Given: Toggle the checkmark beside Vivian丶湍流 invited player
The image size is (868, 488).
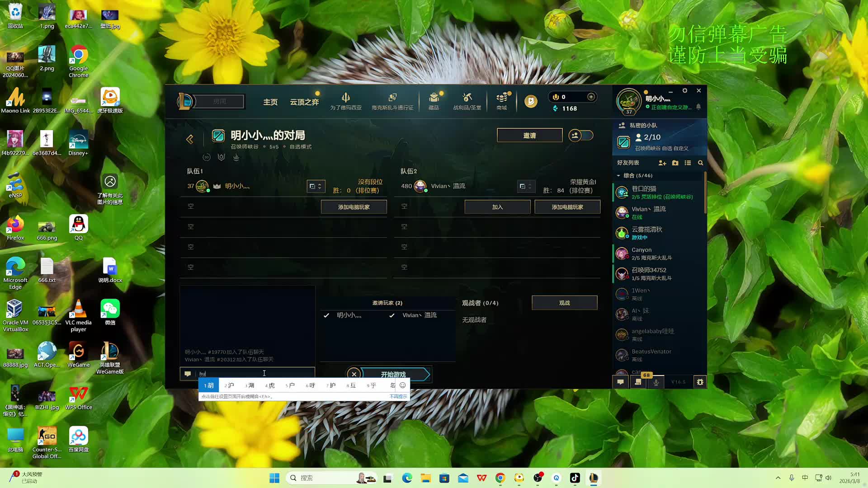Looking at the screenshot, I should (392, 315).
